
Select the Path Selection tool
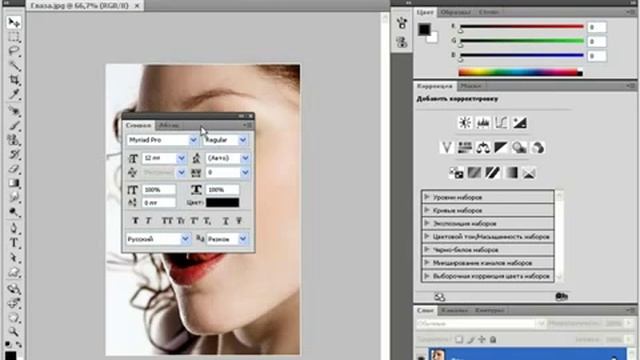point(14,258)
